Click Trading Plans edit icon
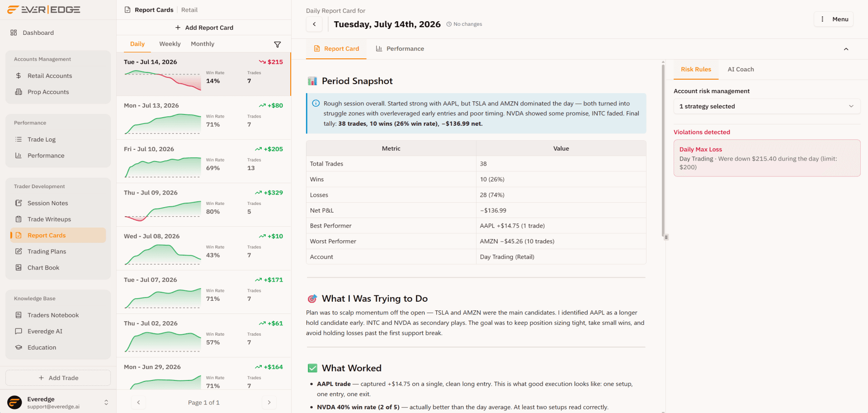868x413 pixels. pos(19,252)
